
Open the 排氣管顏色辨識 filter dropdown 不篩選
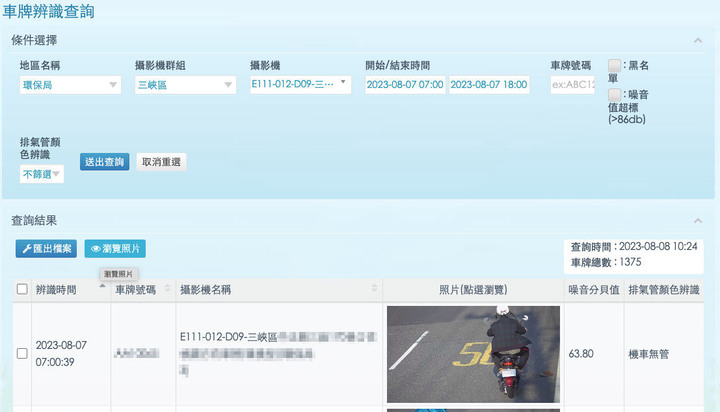42,174
